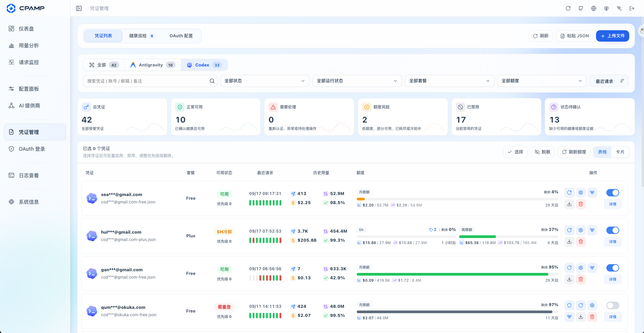Image resolution: width=644 pixels, height=333 pixels.
Task: Click the monthly quota bar for gan***@gmail.com
Action: point(457,274)
